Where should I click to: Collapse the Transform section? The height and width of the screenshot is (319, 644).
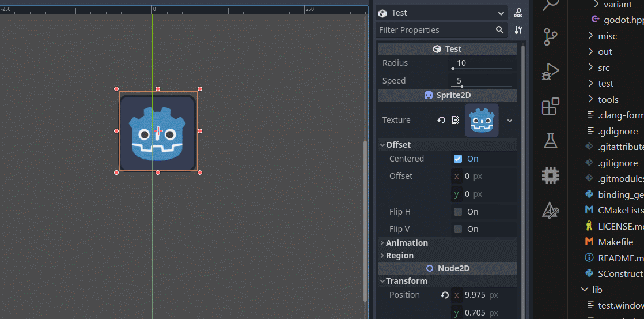[447, 281]
